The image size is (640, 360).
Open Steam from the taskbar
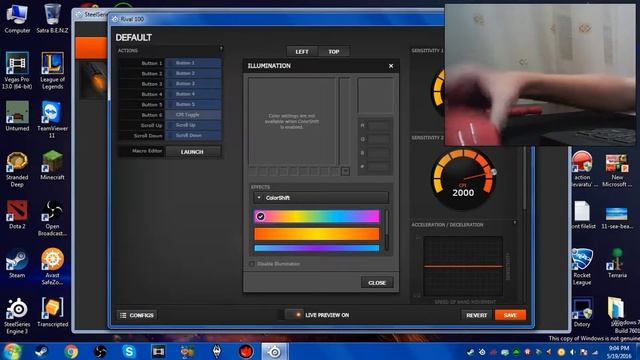(x=41, y=351)
